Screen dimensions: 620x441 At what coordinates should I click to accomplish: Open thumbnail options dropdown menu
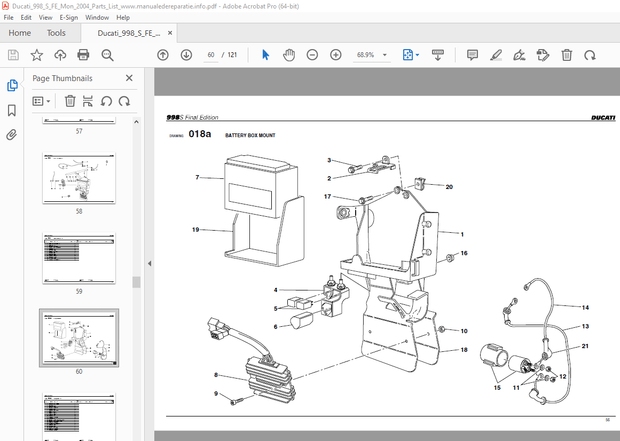[42, 101]
